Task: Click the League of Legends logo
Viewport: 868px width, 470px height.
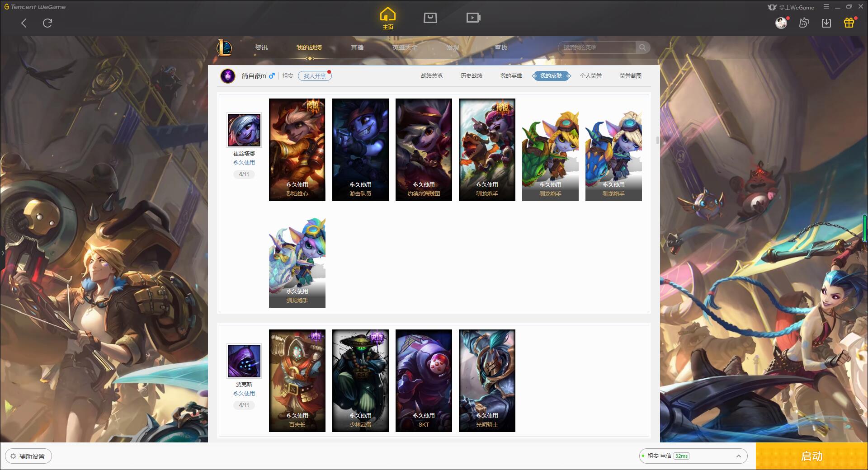Action: pos(225,47)
